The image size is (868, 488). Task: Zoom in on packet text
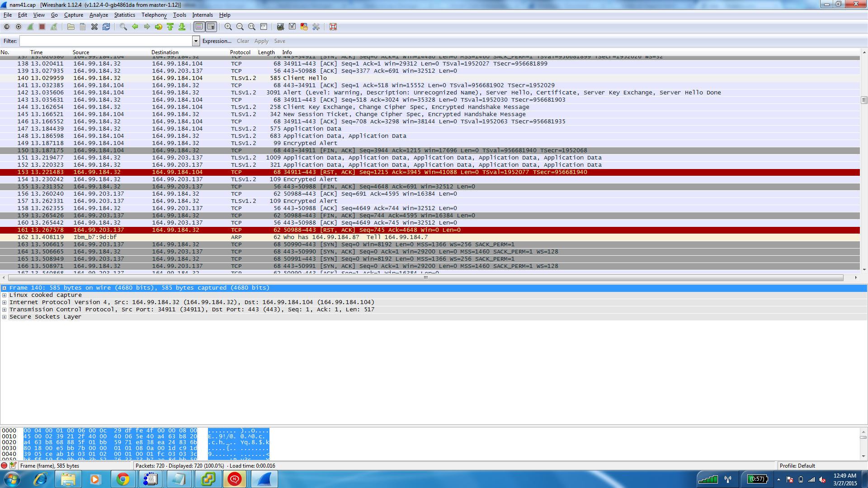[x=228, y=27]
